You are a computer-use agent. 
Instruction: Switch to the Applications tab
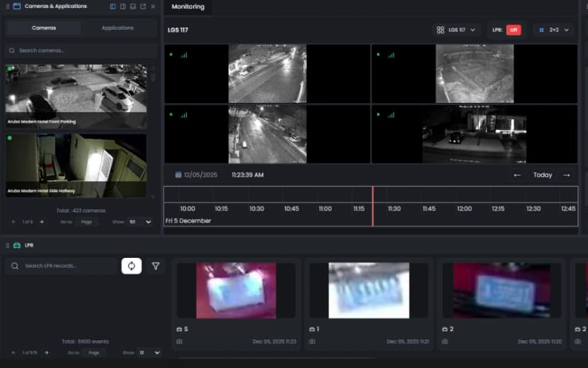(118, 28)
